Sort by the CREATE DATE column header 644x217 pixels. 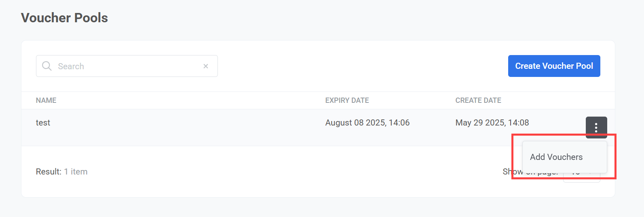tap(478, 100)
